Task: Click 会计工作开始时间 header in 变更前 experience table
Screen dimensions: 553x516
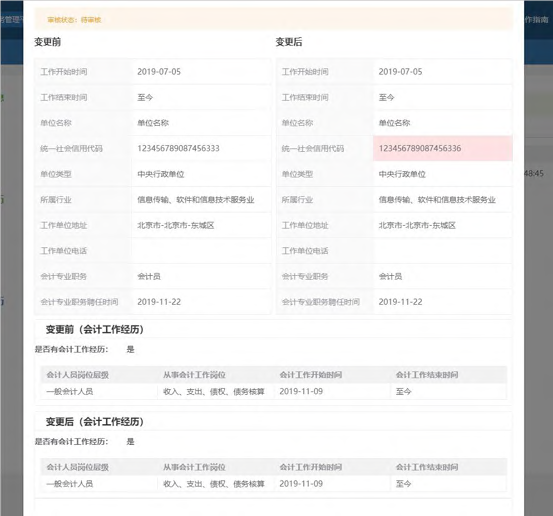Action: click(x=311, y=375)
